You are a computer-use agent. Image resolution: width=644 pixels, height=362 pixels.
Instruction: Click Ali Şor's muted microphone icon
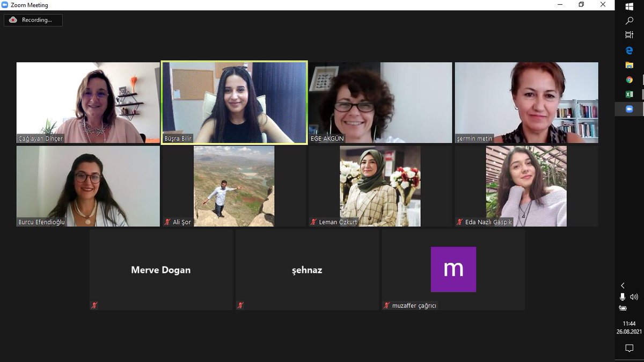click(168, 222)
